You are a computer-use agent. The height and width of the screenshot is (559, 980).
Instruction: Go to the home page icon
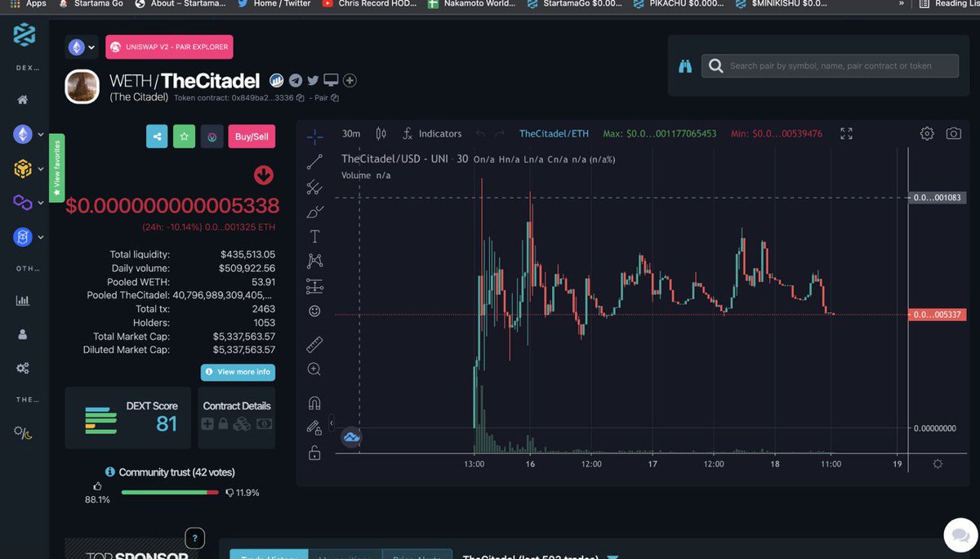23,100
